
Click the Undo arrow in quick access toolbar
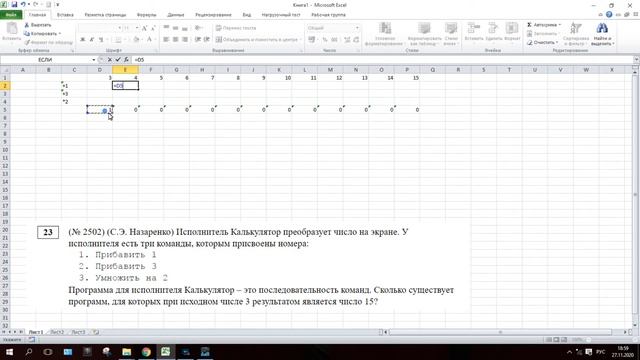tap(23, 4)
